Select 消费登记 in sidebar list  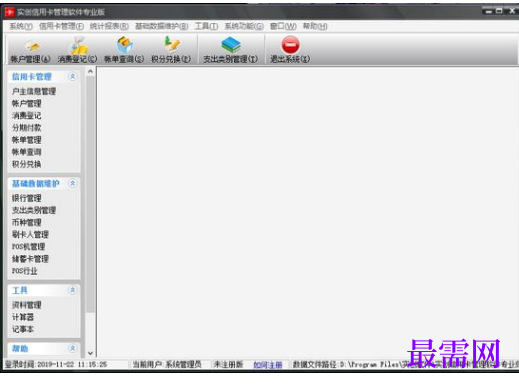[27, 116]
